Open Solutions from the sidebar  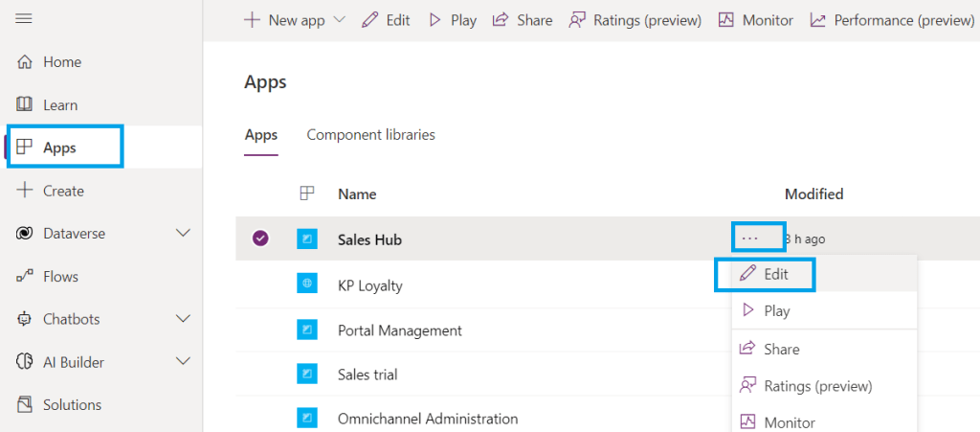coord(72,405)
